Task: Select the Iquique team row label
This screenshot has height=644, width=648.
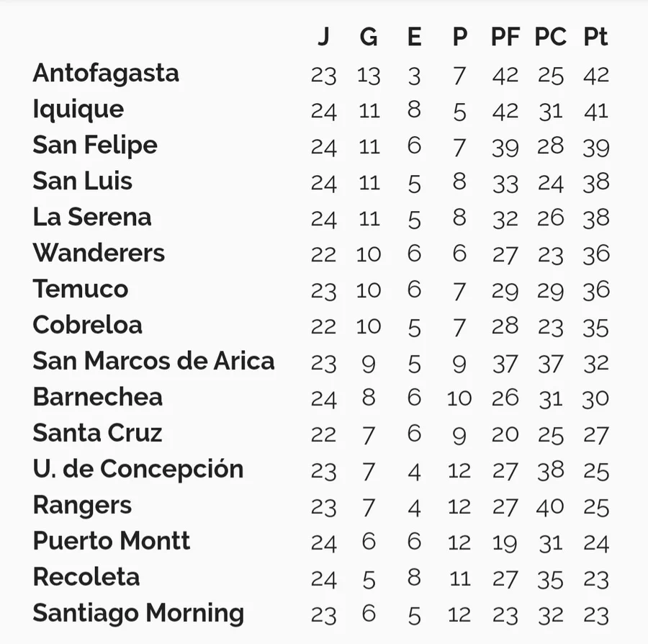Action: 78,109
